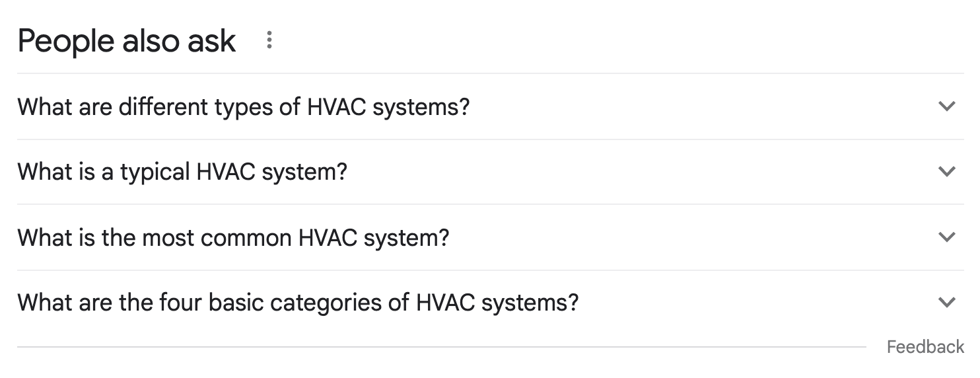The image size is (980, 378).
Task: Toggle the chevron beside four basic categories question
Action: coord(946,303)
